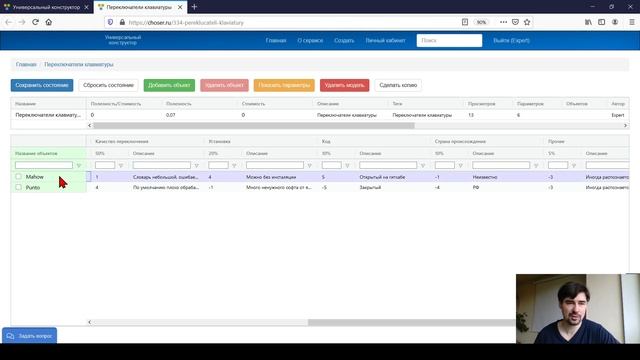Log out via Выйти (Expert)

point(511,40)
